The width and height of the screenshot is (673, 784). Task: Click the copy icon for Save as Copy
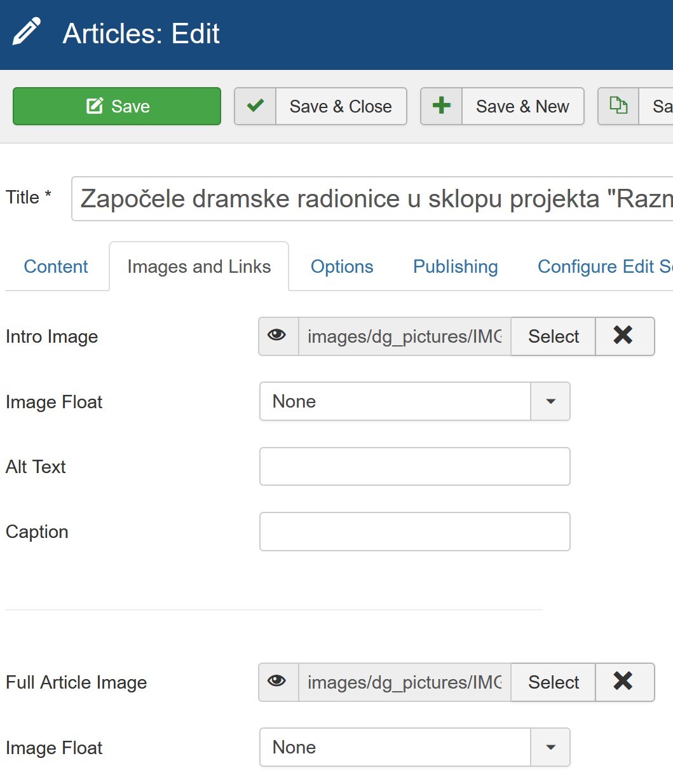pyautogui.click(x=618, y=106)
